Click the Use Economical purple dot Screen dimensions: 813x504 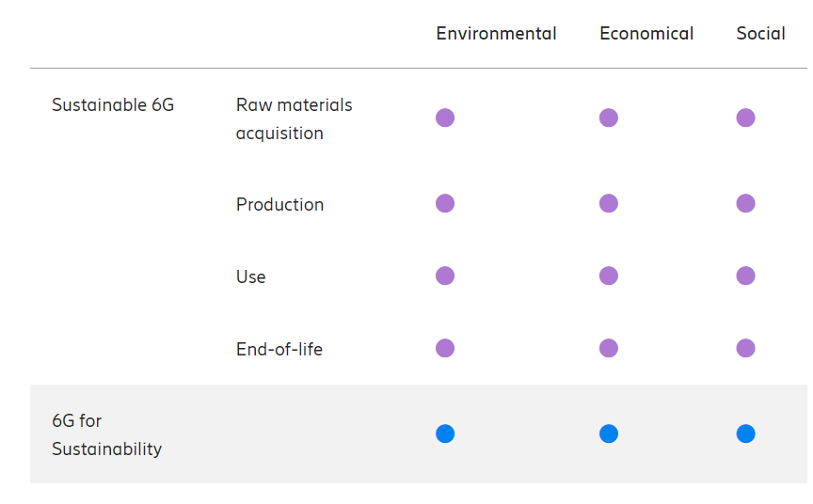[609, 276]
